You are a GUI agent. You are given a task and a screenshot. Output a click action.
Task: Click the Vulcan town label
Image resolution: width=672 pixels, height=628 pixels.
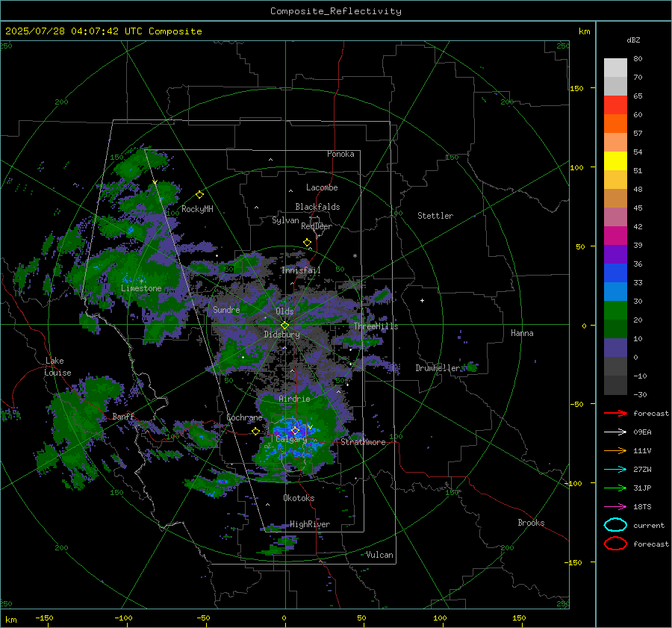tap(379, 555)
